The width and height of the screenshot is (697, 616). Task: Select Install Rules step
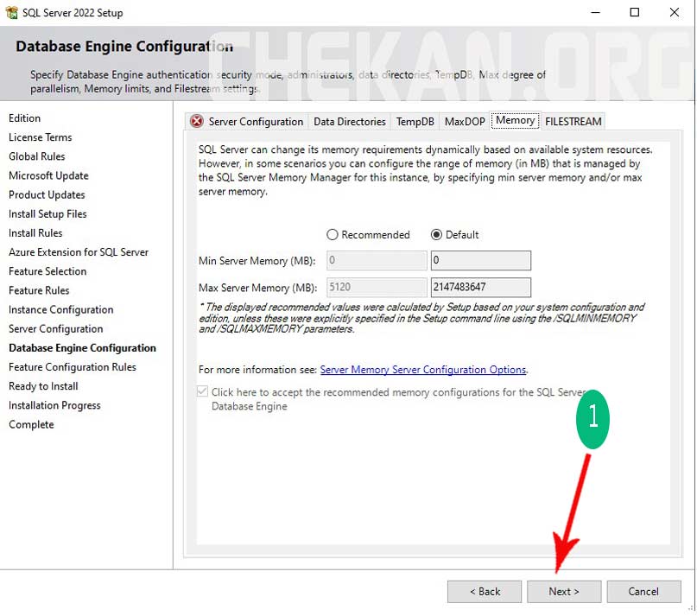click(x=35, y=232)
